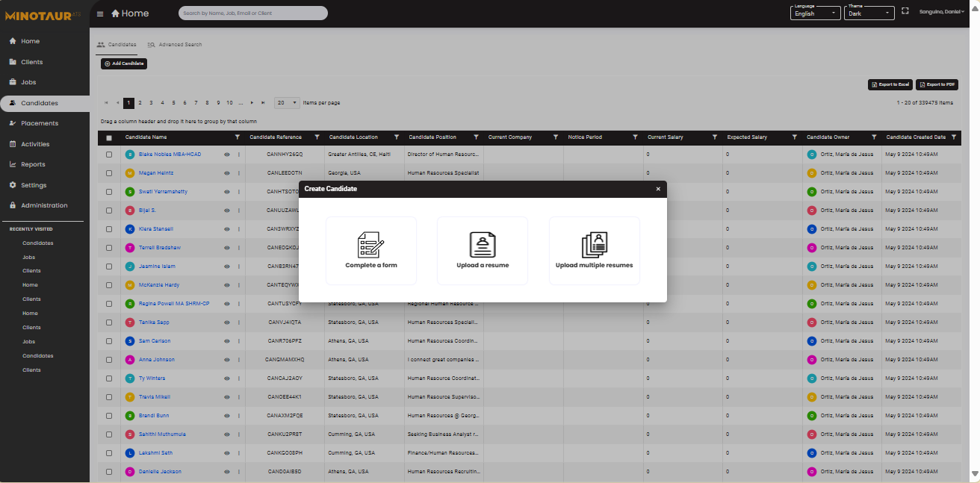Click the Export to Excel button
The width and height of the screenshot is (980, 483).
890,84
